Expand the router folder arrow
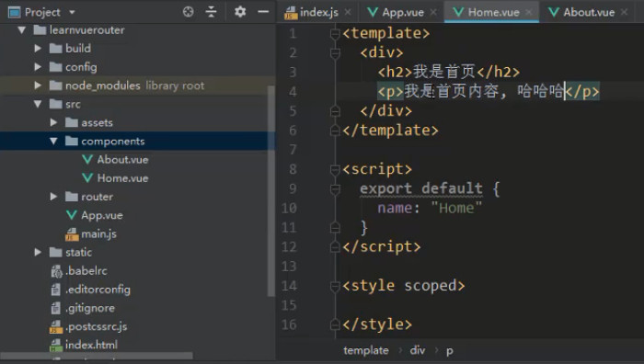 (53, 197)
